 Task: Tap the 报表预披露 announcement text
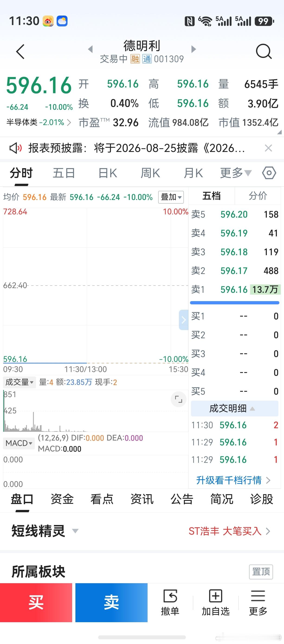[136, 148]
